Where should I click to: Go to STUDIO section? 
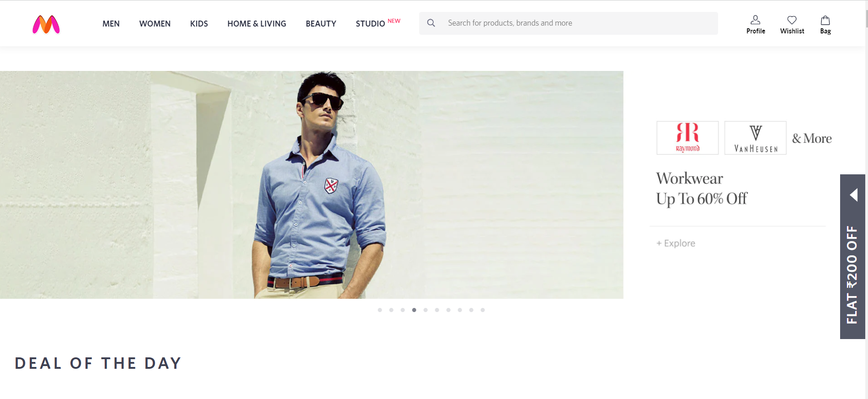(x=370, y=24)
